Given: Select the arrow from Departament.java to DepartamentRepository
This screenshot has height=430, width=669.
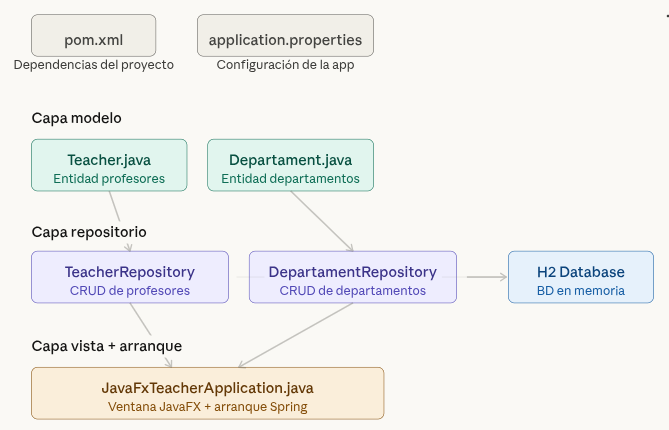Looking at the screenshot, I should tap(322, 220).
